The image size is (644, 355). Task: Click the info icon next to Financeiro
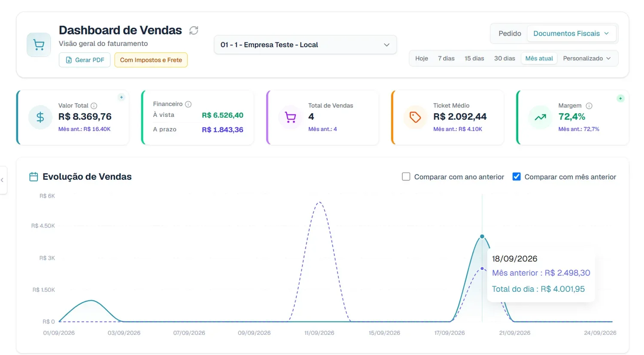(188, 104)
